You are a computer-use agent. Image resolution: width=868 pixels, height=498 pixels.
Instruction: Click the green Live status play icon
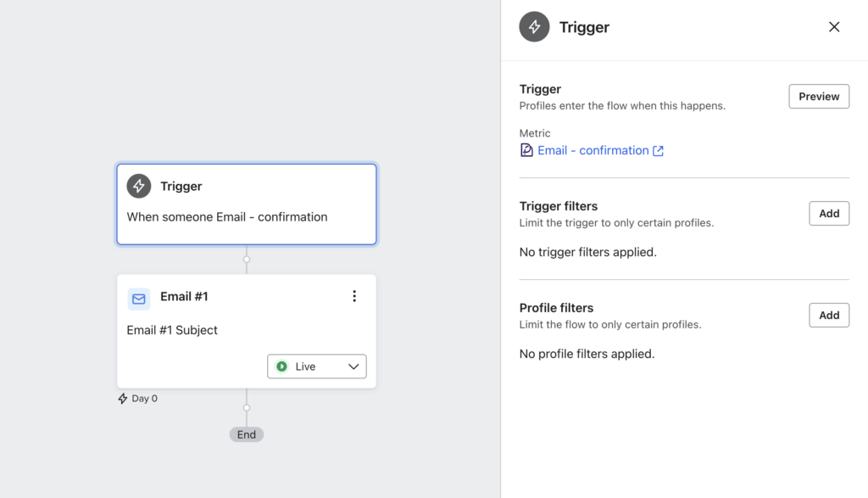(282, 367)
